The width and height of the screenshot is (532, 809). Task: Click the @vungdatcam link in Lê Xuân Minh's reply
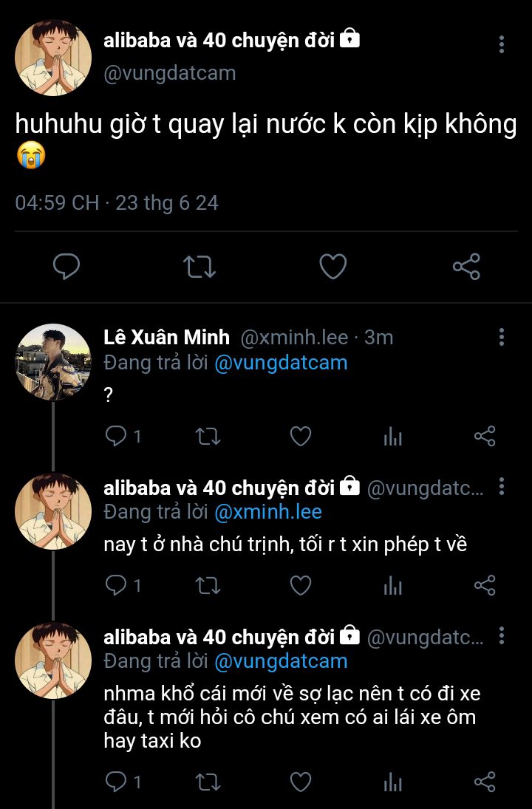281,362
